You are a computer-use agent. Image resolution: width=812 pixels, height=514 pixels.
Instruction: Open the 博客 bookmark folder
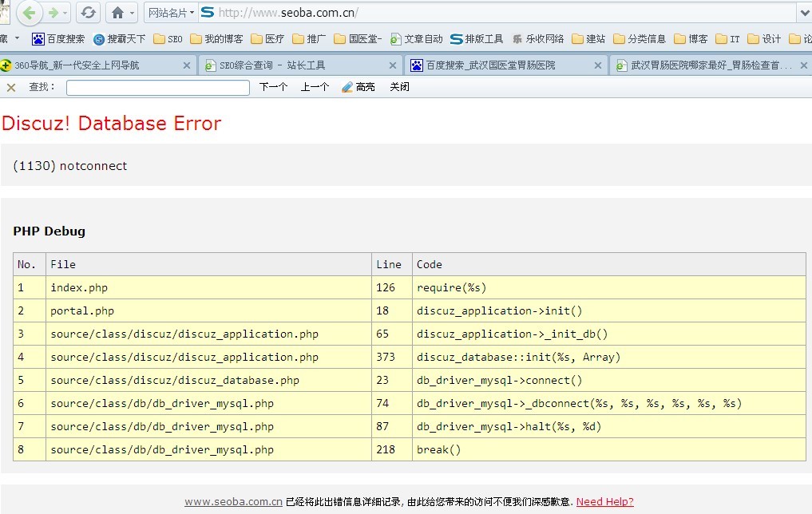(691, 39)
